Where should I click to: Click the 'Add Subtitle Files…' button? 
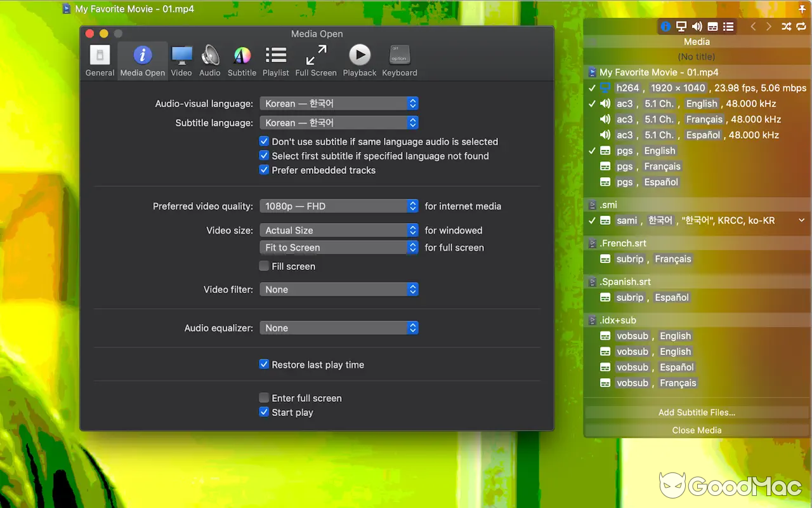pyautogui.click(x=697, y=411)
